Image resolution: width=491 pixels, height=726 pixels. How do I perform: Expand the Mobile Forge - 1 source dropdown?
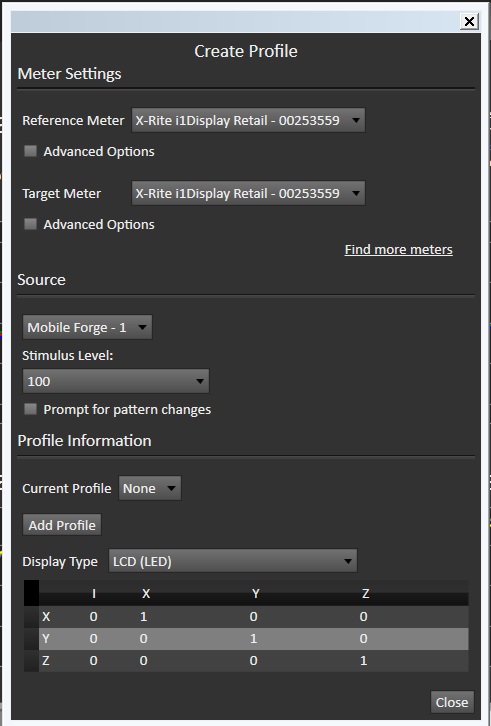pyautogui.click(x=87, y=327)
